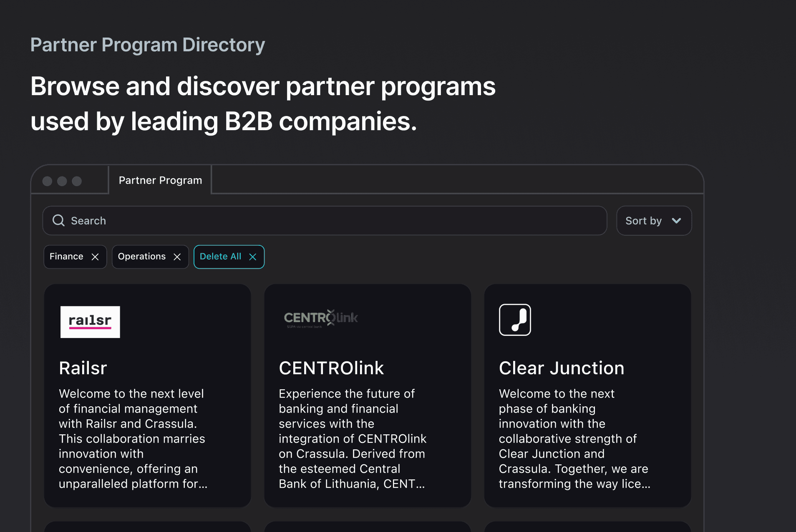Select the Partner Program tab
The width and height of the screenshot is (796, 532).
[160, 180]
